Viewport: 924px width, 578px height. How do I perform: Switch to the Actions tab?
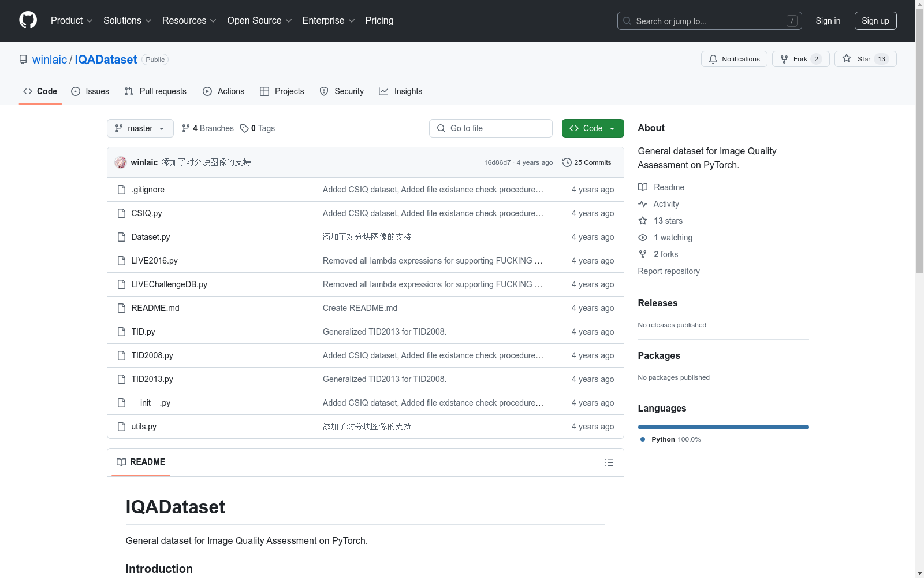(223, 91)
